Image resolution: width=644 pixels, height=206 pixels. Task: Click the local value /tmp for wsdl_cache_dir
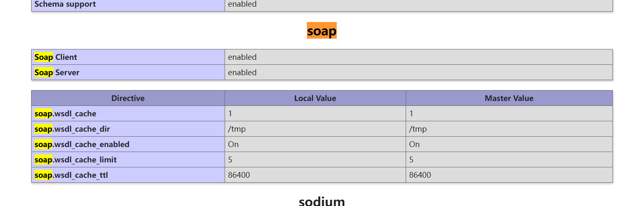[x=237, y=129]
